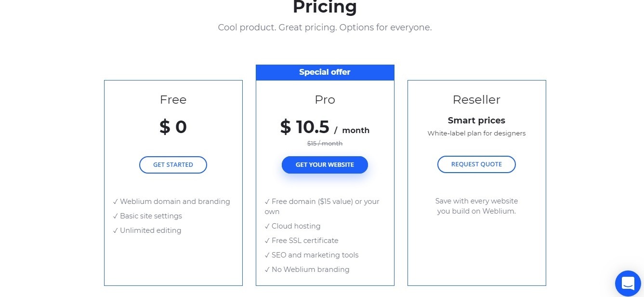Click the Smart prices heading

tap(476, 121)
